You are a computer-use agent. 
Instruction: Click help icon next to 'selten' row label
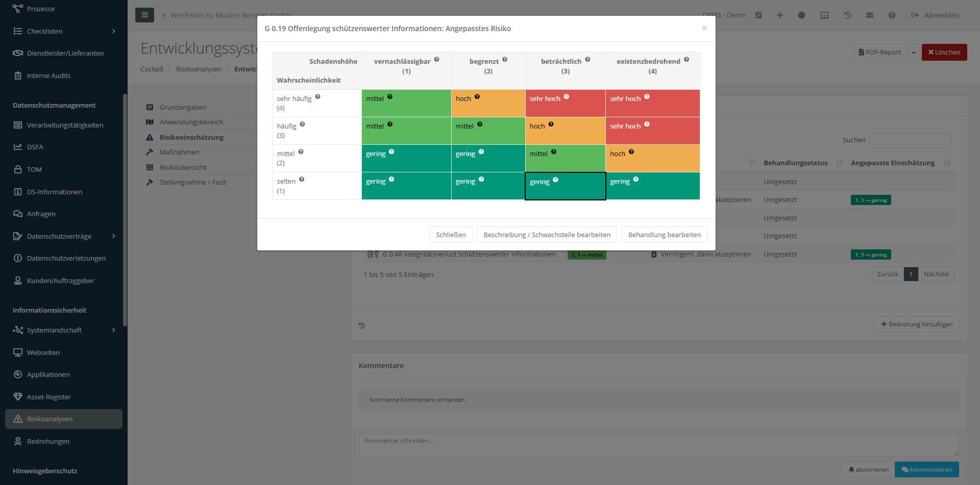click(302, 180)
